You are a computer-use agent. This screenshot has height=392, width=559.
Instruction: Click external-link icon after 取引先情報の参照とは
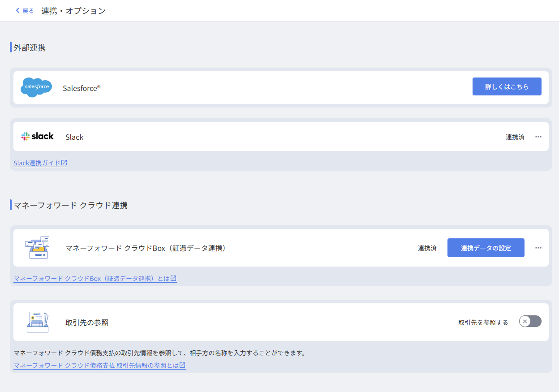(182, 366)
